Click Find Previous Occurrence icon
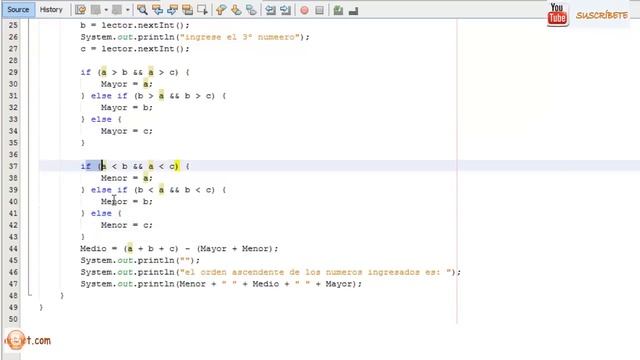640x360 pixels. 157,10
